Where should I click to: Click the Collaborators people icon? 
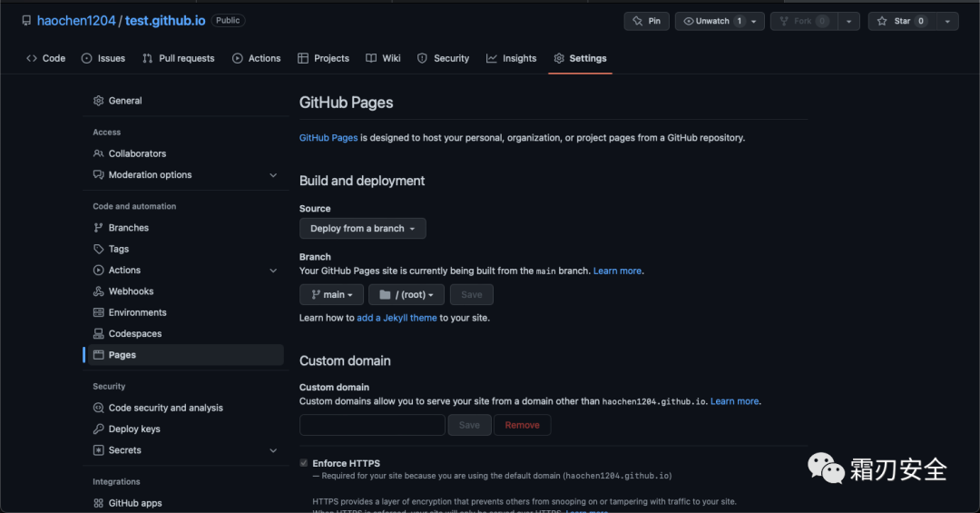(98, 153)
